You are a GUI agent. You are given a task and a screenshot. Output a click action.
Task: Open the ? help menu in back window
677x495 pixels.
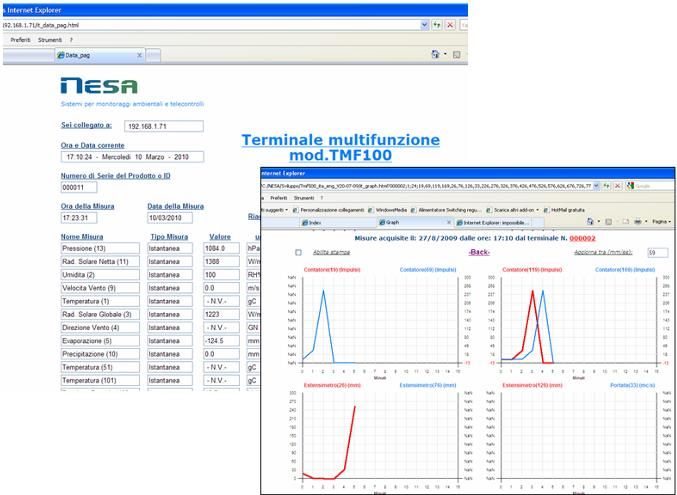pos(71,40)
